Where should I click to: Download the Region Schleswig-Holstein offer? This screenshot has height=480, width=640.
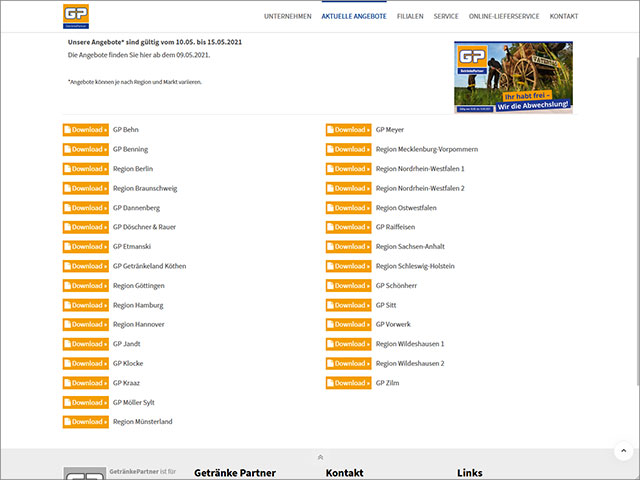[x=349, y=266]
